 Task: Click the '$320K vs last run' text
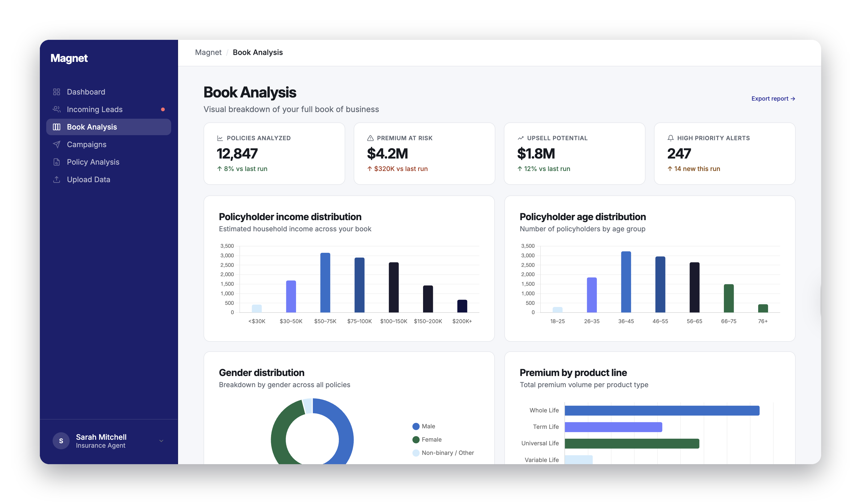tap(401, 169)
